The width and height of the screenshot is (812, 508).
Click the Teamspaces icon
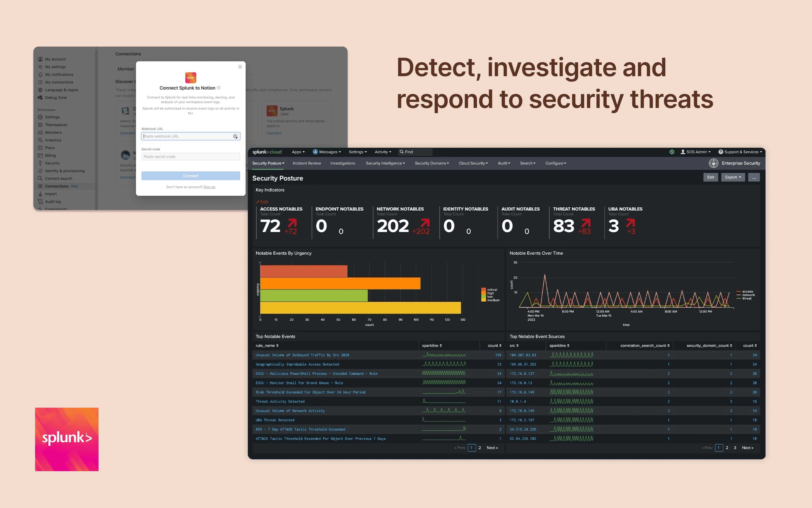click(40, 125)
